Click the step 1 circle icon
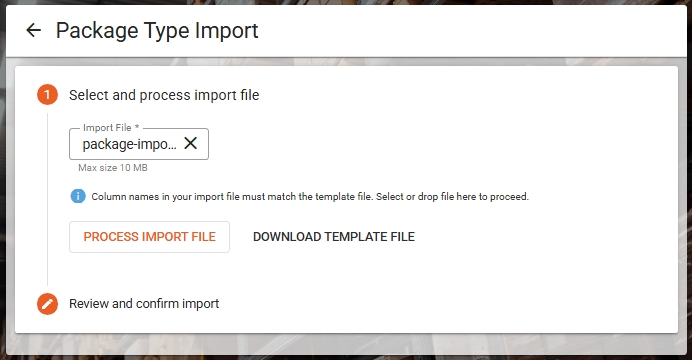The image size is (692, 360). (47, 95)
